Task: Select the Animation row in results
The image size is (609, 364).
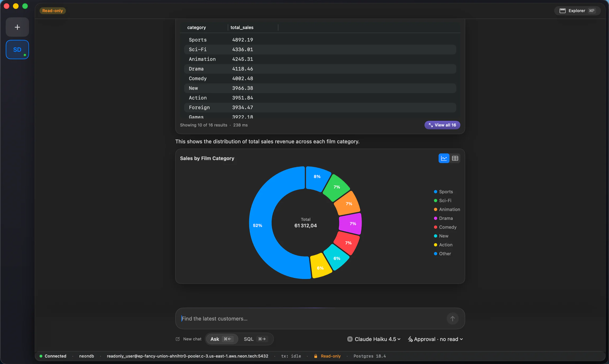Action: [x=320, y=59]
